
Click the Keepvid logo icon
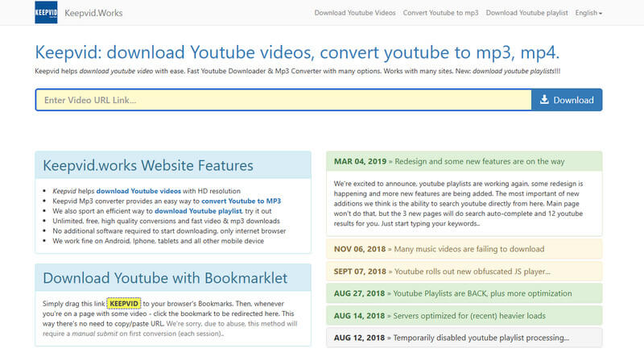46,12
